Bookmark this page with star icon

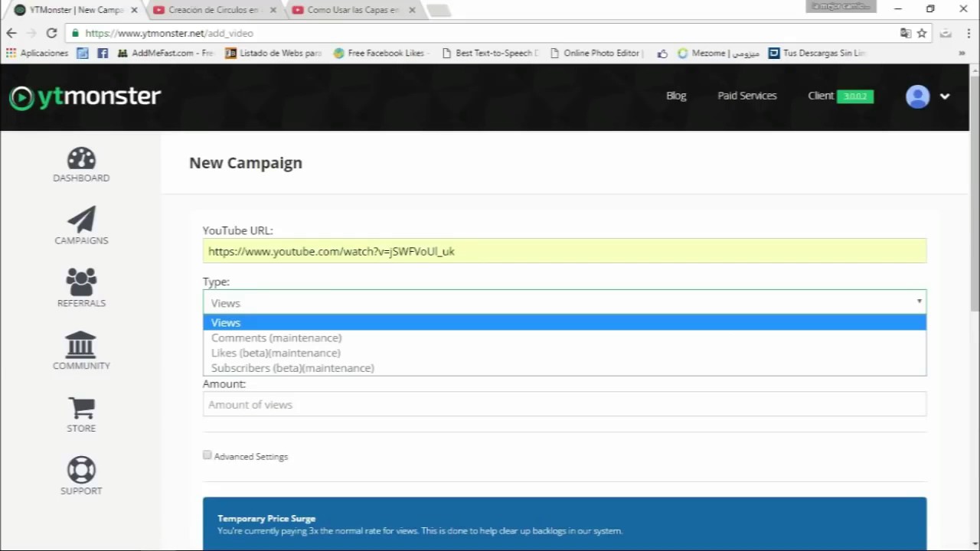pos(922,33)
